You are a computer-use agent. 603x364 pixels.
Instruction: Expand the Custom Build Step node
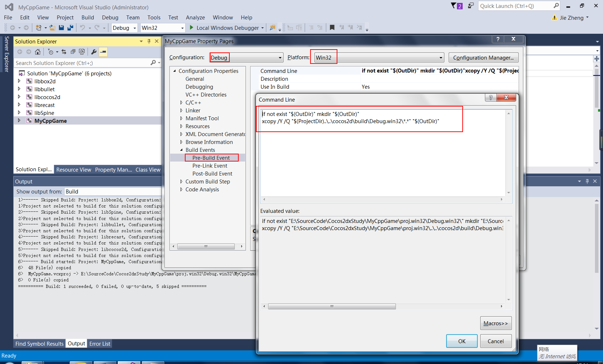tap(181, 182)
